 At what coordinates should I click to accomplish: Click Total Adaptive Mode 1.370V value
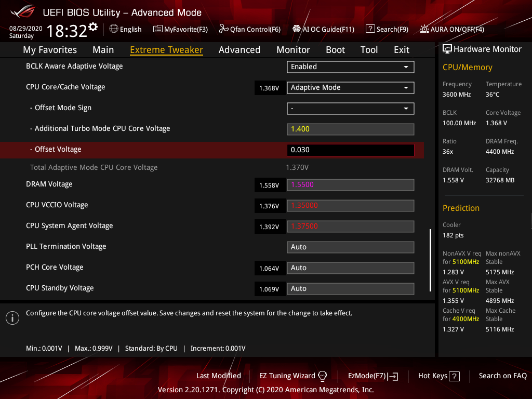(297, 167)
